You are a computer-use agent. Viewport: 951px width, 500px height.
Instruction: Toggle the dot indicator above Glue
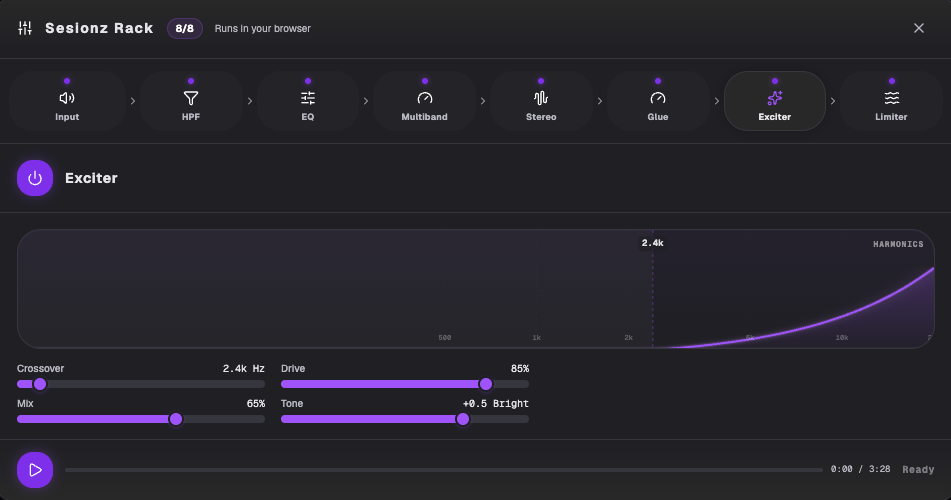click(658, 81)
